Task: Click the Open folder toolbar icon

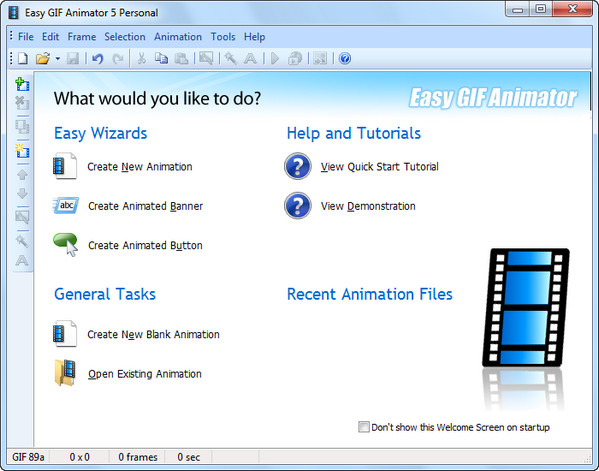Action: [43, 58]
